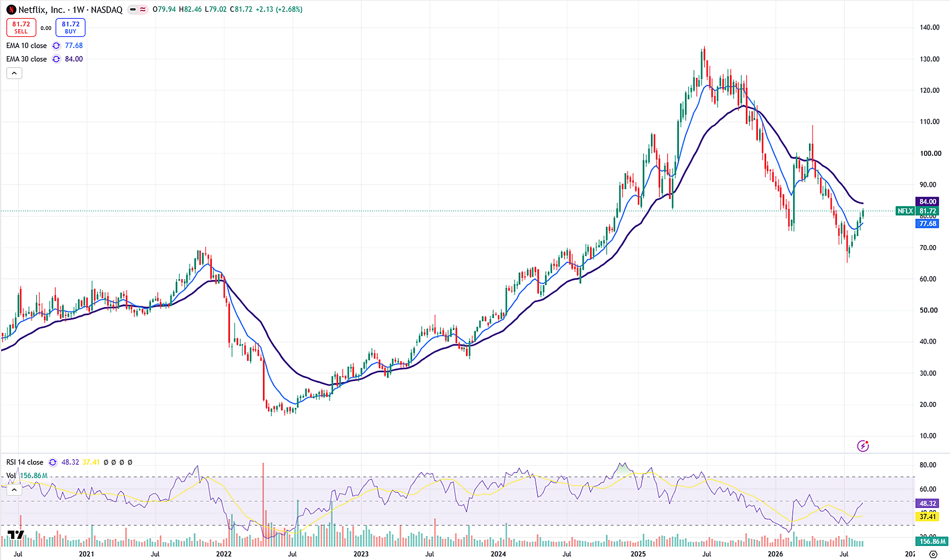
Task: Click the green NFLX tag on the price scale
Action: [x=905, y=211]
